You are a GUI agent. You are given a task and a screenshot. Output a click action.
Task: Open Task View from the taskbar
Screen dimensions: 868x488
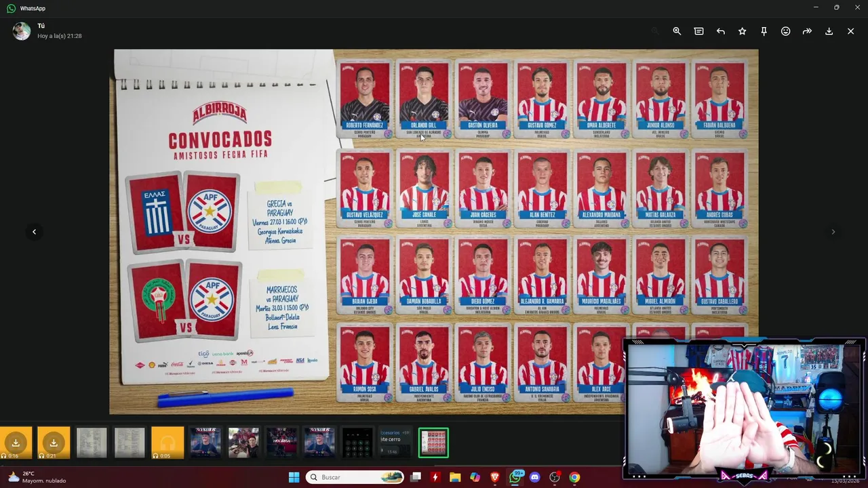(416, 477)
